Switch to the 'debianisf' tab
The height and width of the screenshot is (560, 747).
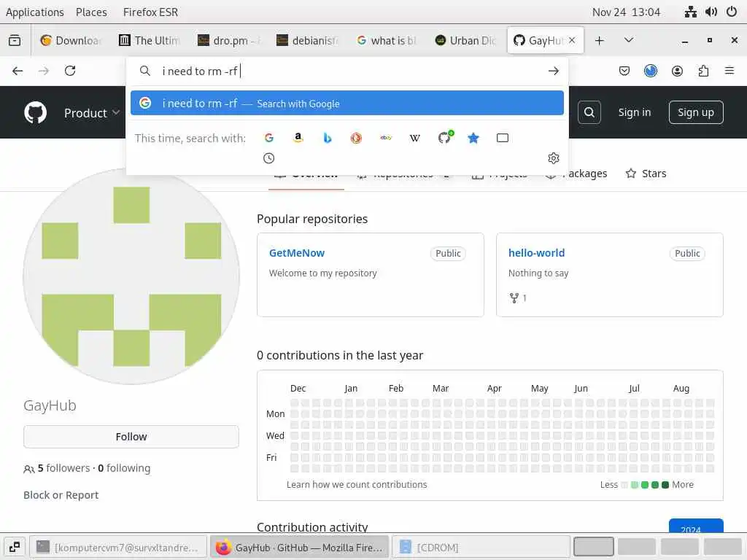click(x=307, y=41)
